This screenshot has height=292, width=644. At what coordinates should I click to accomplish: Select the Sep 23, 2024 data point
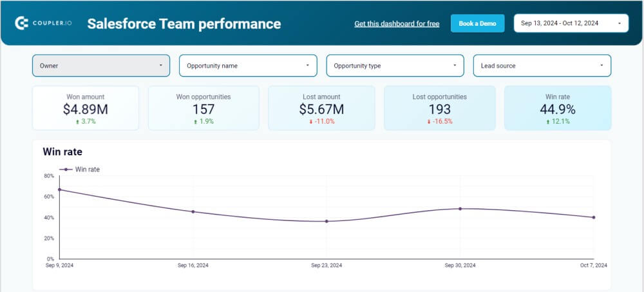(x=327, y=221)
